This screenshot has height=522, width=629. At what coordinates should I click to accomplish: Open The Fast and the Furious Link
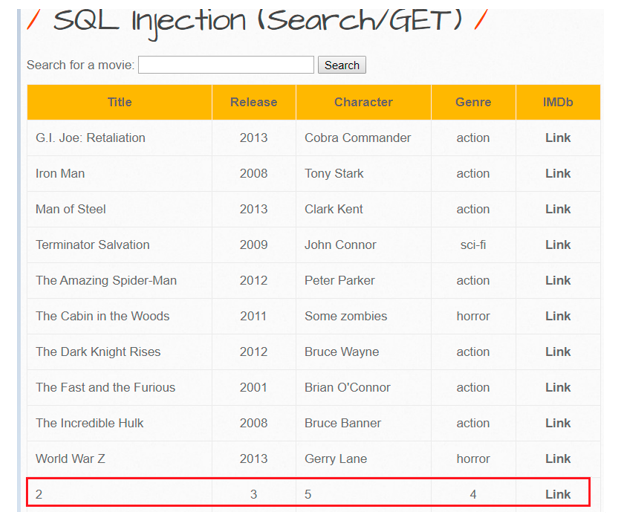tap(557, 388)
